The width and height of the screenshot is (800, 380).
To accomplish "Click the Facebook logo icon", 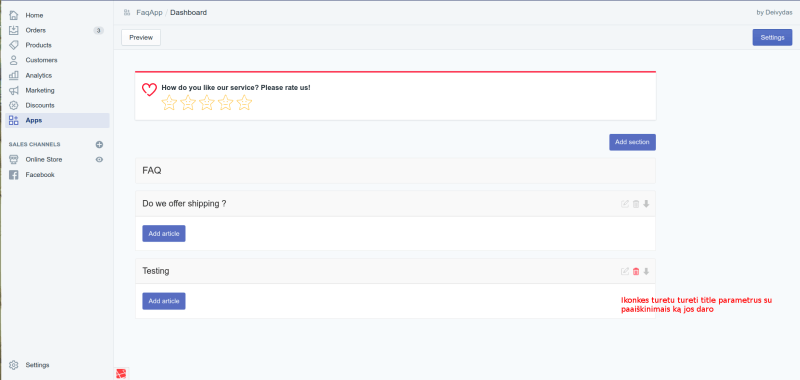I will click(14, 174).
